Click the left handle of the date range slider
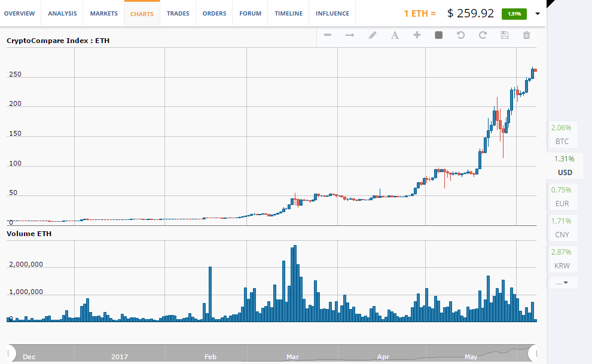 pos(11,353)
